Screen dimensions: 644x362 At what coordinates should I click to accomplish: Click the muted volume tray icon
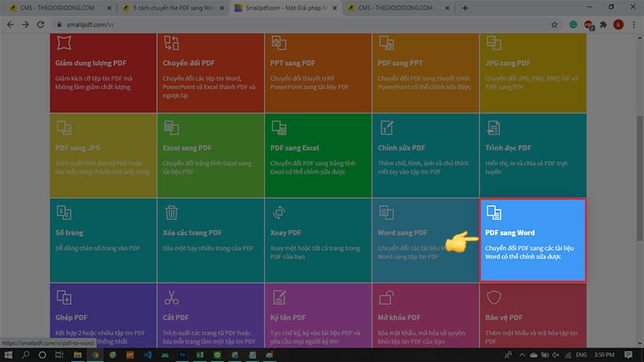[556, 355]
